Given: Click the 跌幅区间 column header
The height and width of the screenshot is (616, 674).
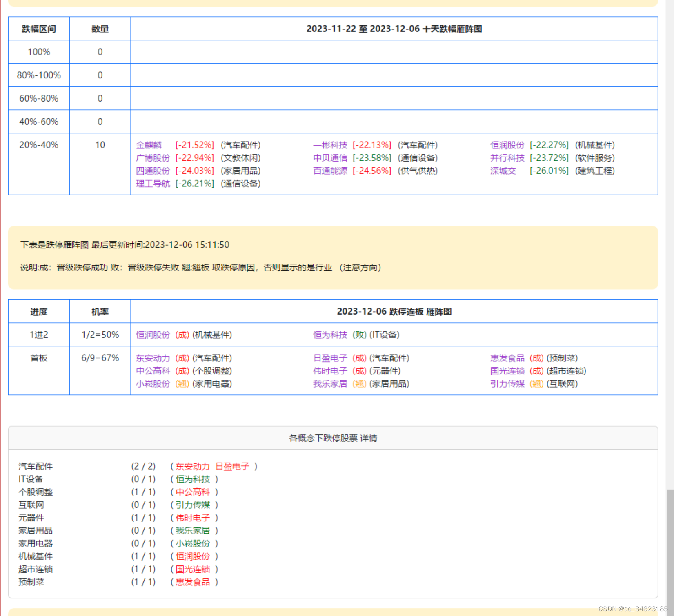Looking at the screenshot, I should (x=39, y=29).
